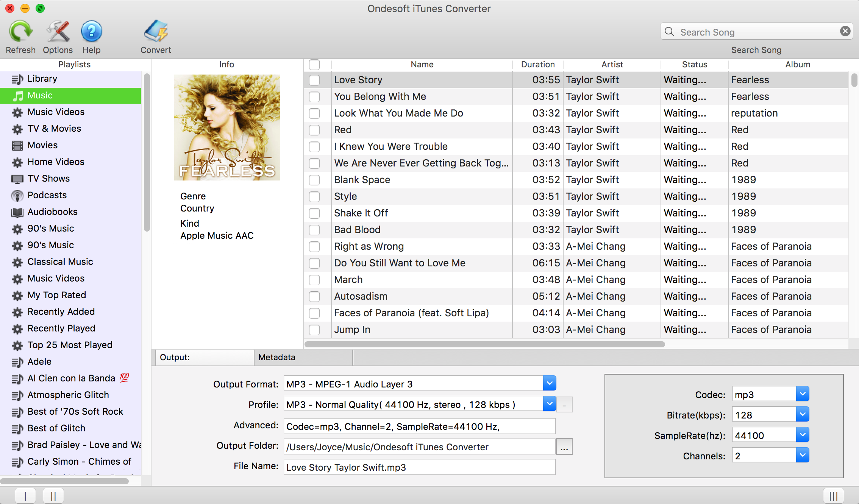
Task: Click the play/resume control button
Action: [x=25, y=493]
